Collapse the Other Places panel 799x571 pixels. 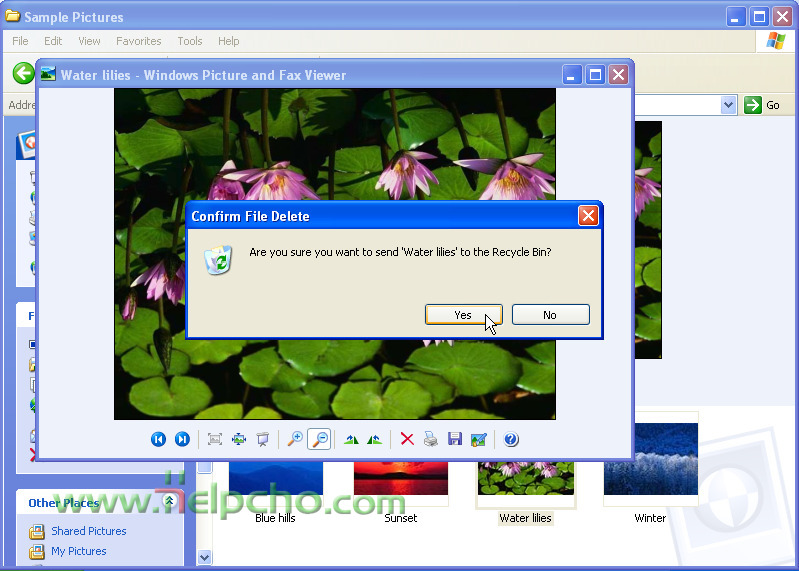[x=169, y=502]
